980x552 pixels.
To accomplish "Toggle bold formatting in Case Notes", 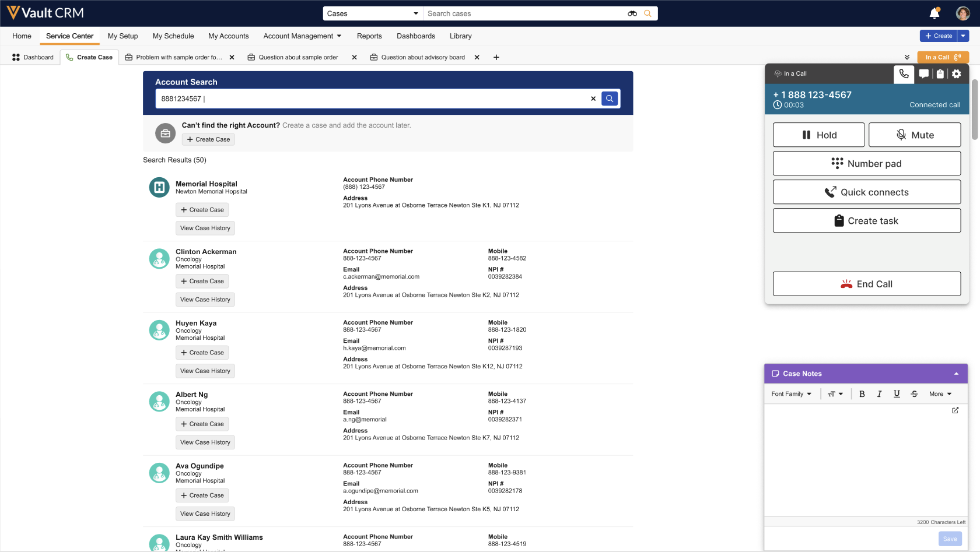I will click(x=862, y=394).
